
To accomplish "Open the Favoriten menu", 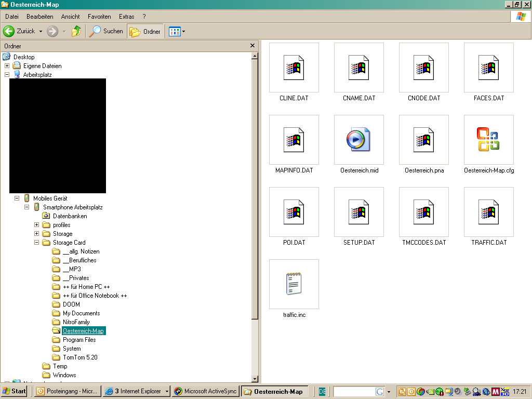I will click(x=99, y=16).
